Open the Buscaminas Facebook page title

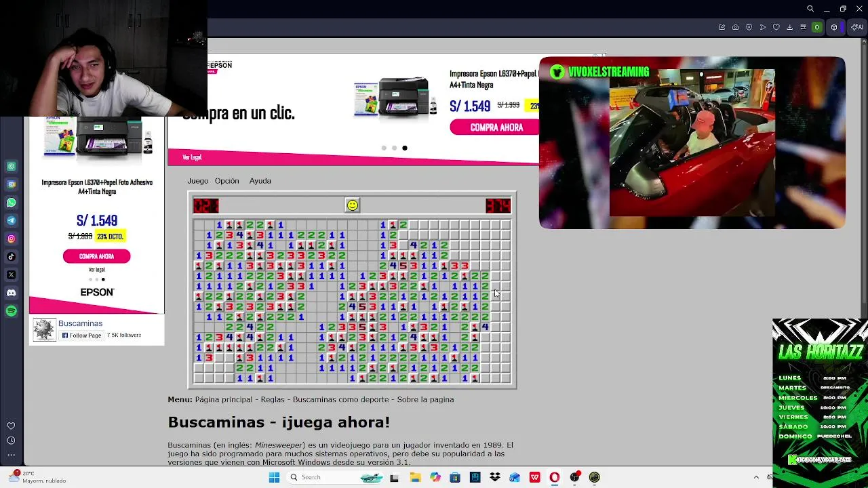[80, 323]
